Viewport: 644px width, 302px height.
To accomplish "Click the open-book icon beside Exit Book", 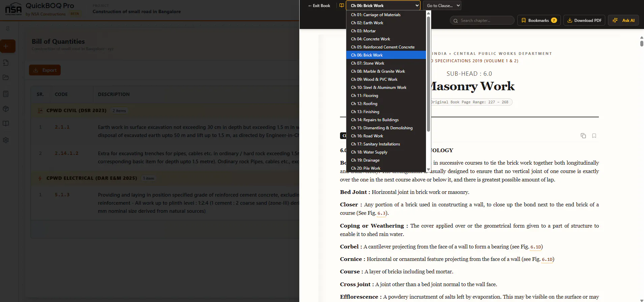I will coord(341,5).
